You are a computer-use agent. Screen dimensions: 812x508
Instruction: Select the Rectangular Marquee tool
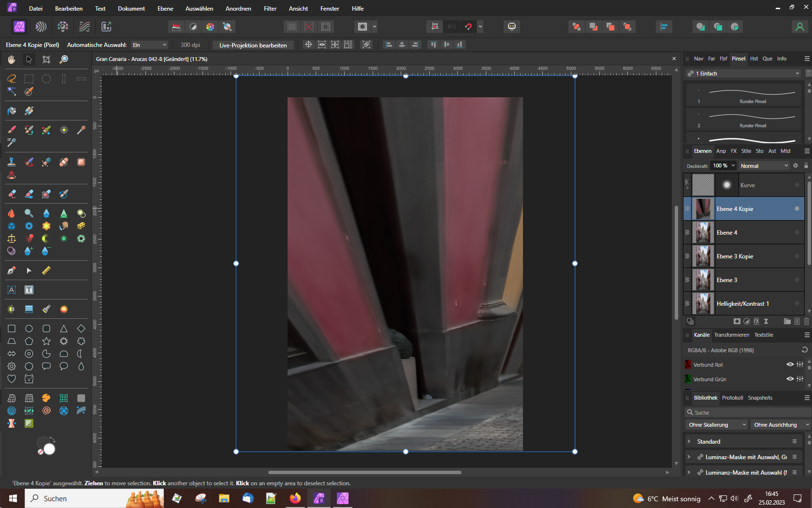tap(29, 79)
